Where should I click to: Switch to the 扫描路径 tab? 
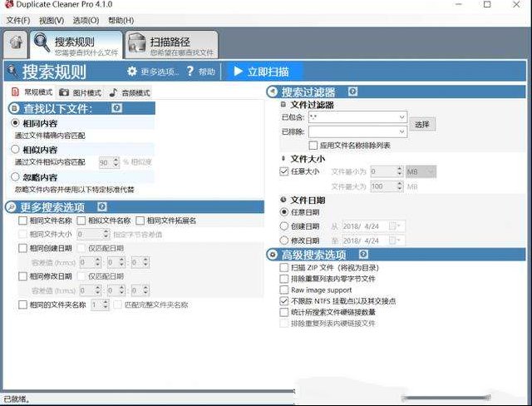point(171,44)
